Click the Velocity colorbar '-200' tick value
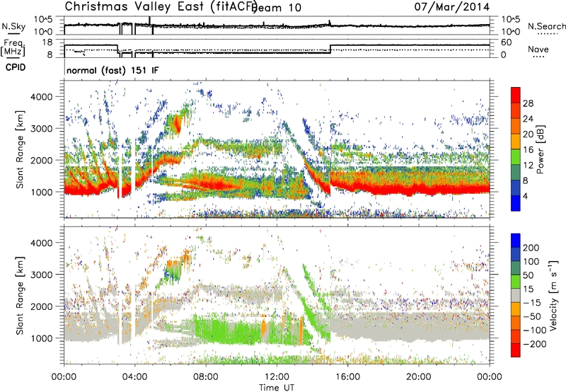The width and height of the screenshot is (566, 392). (x=535, y=344)
